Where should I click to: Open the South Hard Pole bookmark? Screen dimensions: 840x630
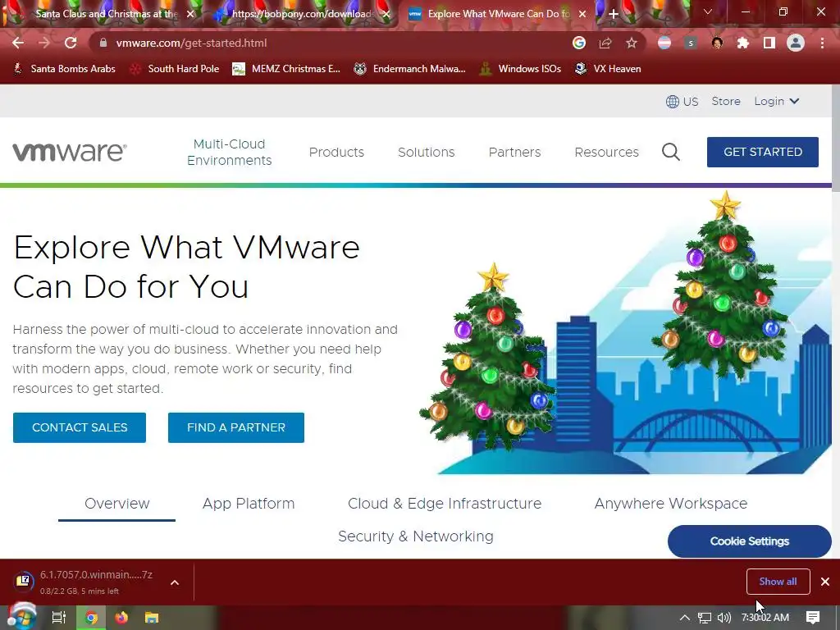point(175,69)
